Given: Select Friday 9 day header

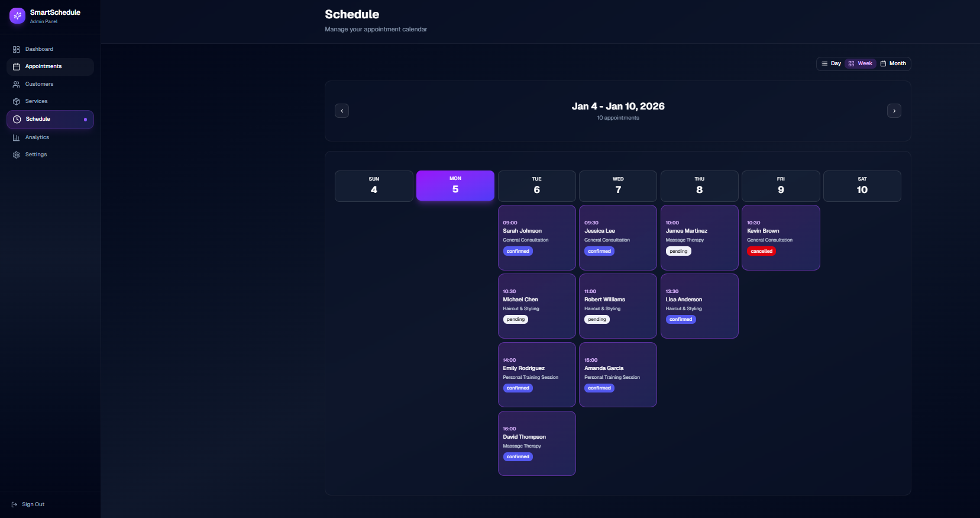Looking at the screenshot, I should pyautogui.click(x=781, y=186).
